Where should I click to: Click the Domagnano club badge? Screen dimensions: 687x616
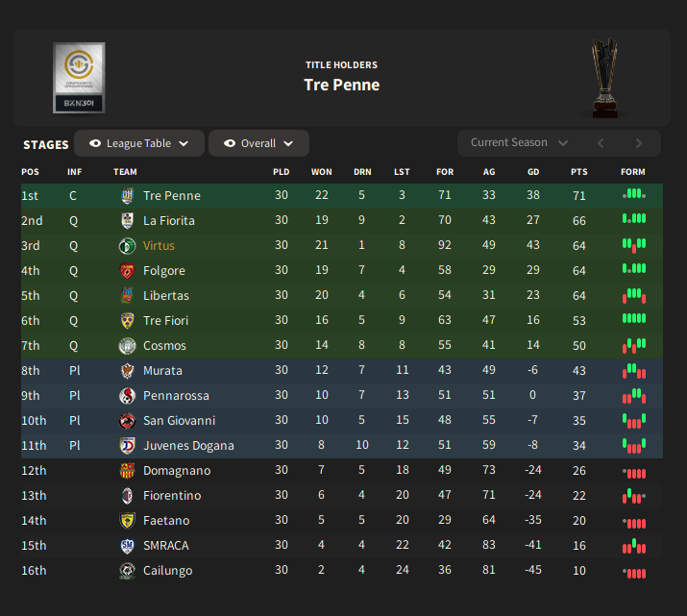(x=127, y=471)
